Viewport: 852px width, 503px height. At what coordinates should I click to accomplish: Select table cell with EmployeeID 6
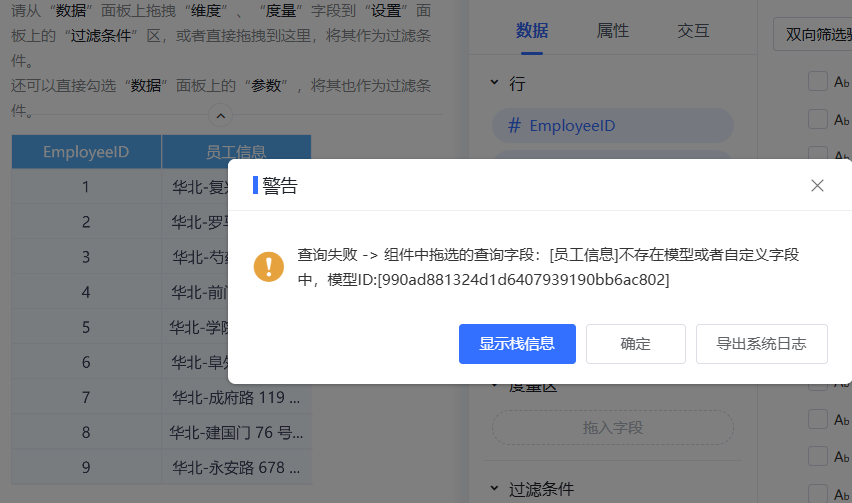[86, 362]
